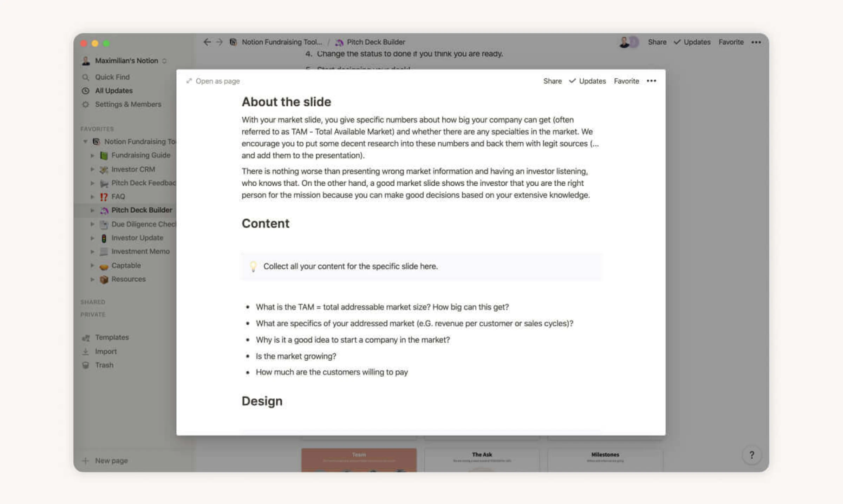Click the Import download icon
This screenshot has height=504, width=843.
(85, 351)
